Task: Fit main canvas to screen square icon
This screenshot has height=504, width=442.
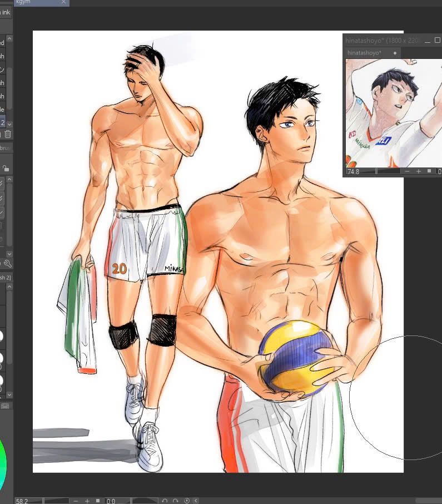Action: tap(98, 501)
